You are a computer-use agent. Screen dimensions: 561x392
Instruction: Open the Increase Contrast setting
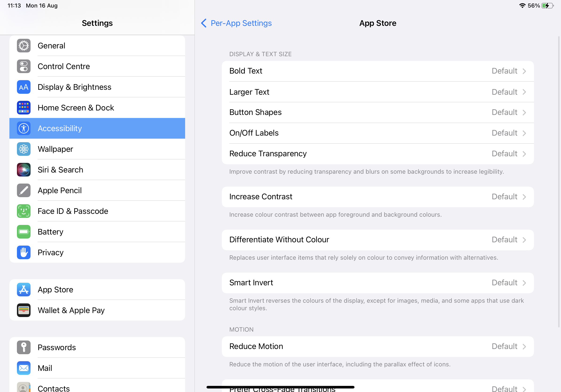[378, 197]
